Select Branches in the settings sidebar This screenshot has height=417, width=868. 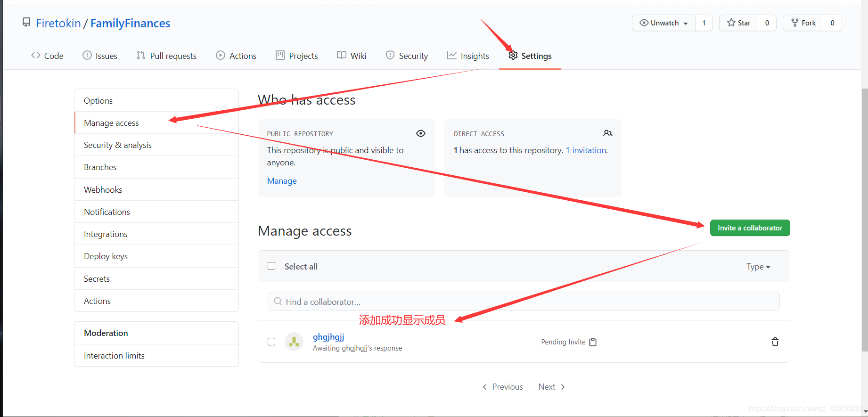[100, 167]
